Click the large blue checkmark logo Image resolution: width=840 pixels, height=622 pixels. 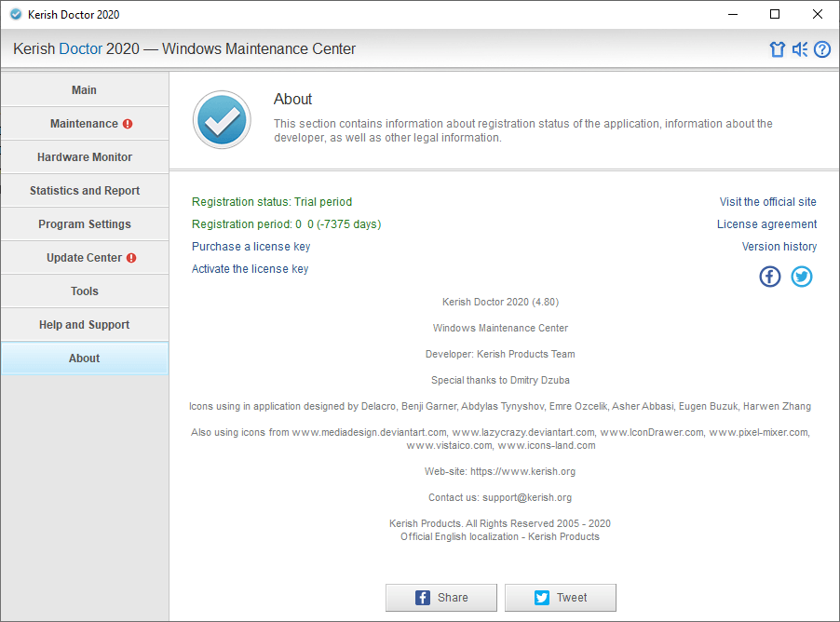click(x=222, y=120)
